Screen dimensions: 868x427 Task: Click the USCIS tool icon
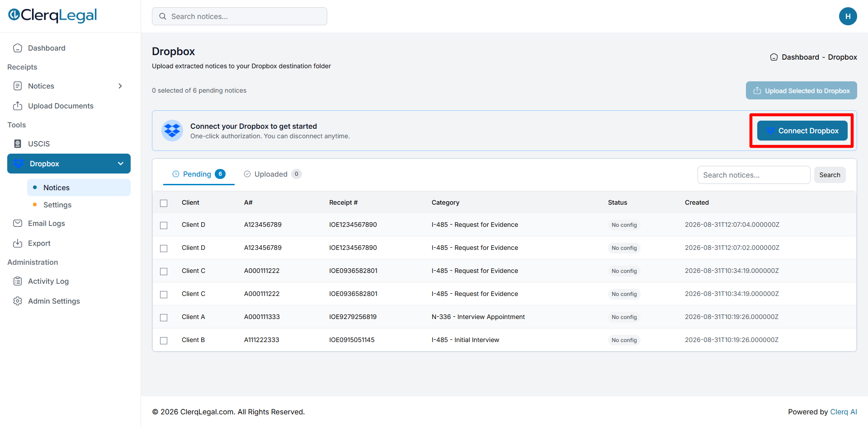pyautogui.click(x=18, y=144)
